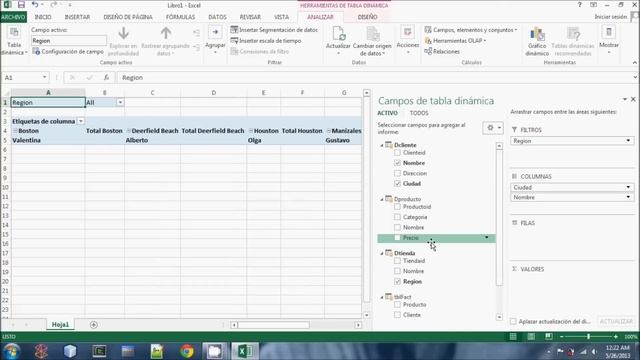The height and width of the screenshot is (360, 640).
Task: Check the Precio field
Action: coord(397,238)
